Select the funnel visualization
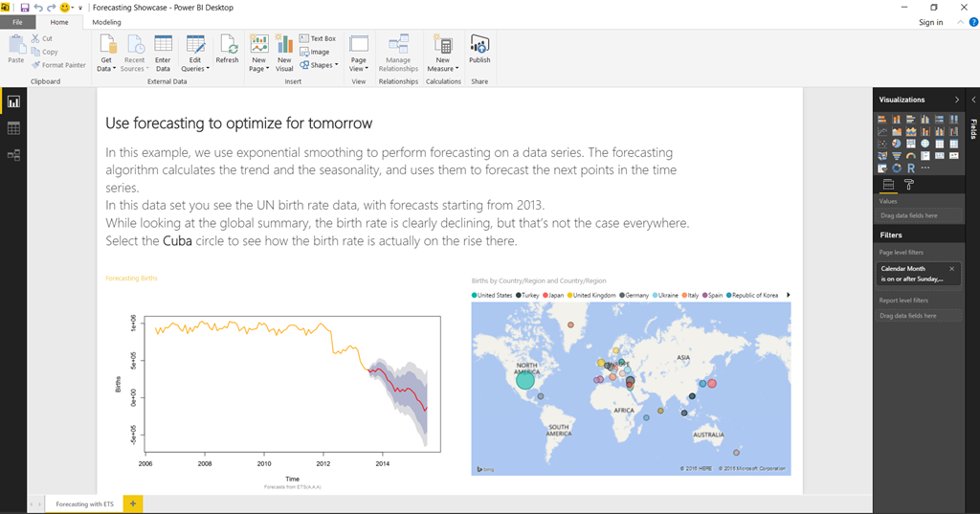This screenshot has height=514, width=980. 896,156
